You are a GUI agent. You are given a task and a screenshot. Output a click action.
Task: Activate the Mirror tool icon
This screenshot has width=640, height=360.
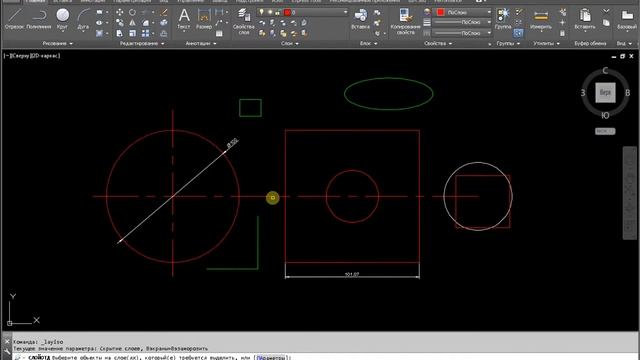(132, 22)
